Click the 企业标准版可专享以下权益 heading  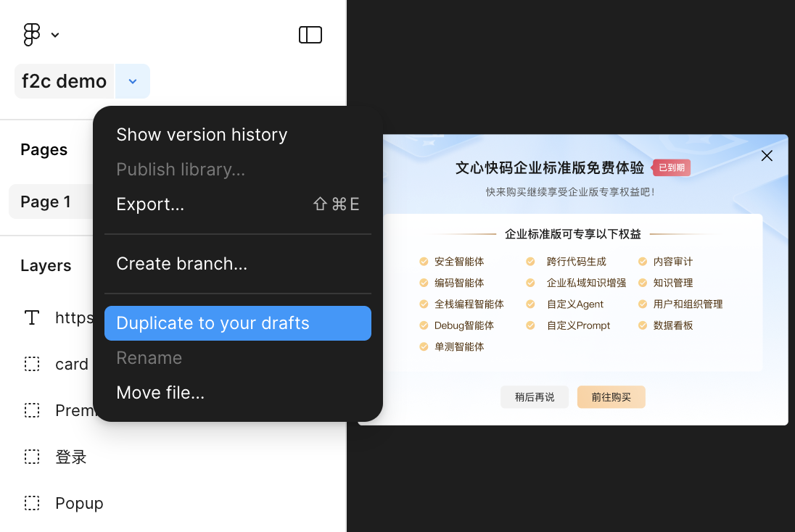[573, 233]
